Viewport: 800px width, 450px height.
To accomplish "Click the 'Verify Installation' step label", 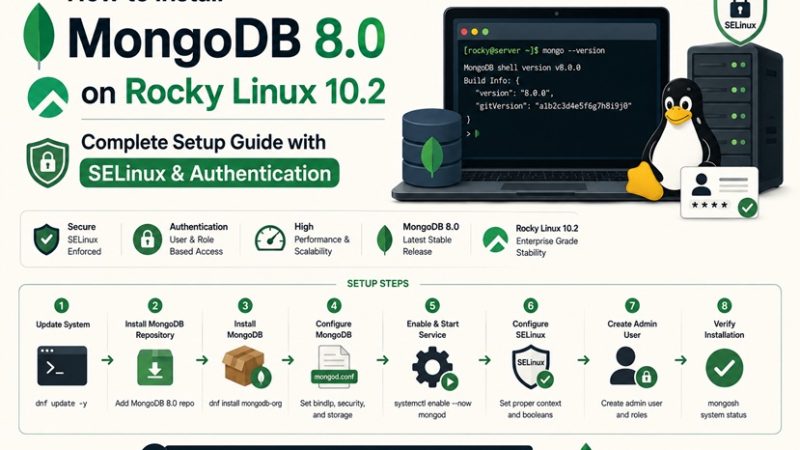I will click(724, 330).
